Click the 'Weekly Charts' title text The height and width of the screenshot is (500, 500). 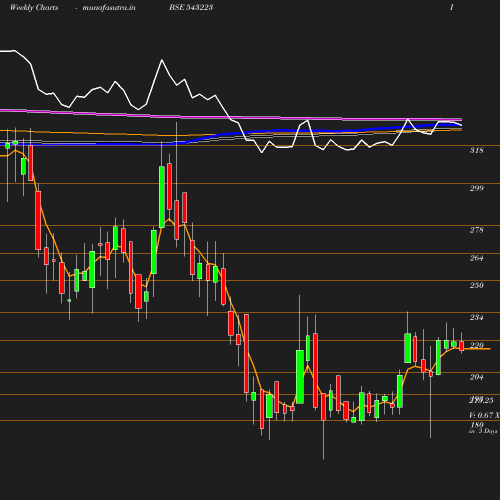pos(34,7)
